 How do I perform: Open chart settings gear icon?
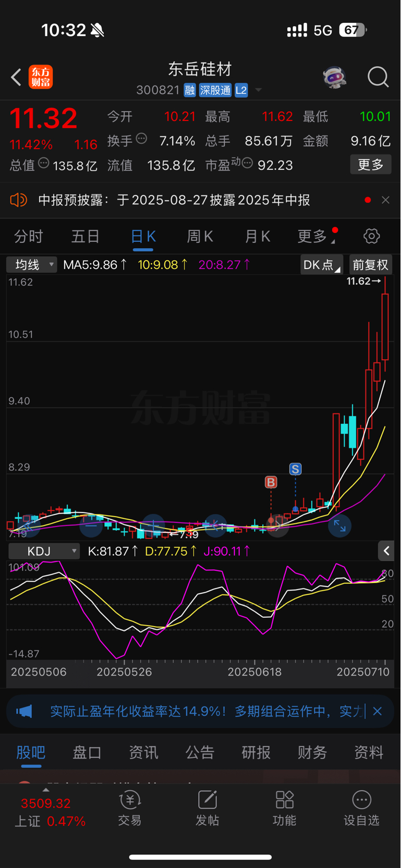pyautogui.click(x=371, y=236)
